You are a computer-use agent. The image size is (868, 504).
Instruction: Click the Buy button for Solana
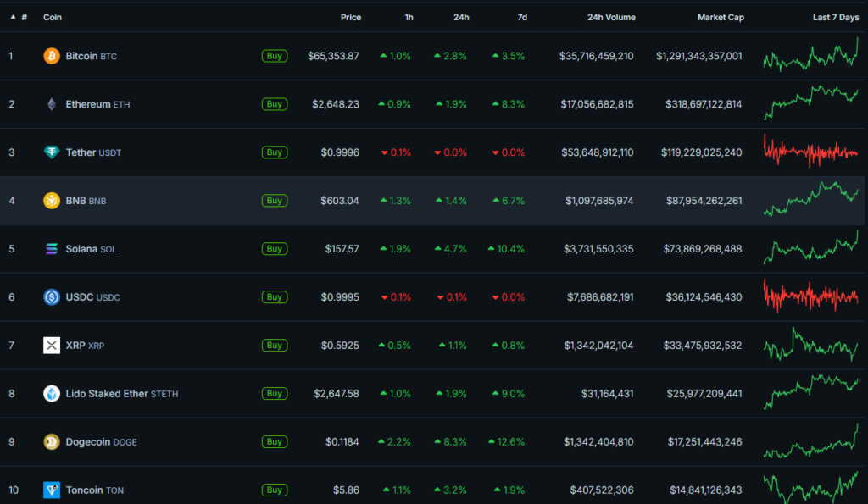(x=275, y=249)
